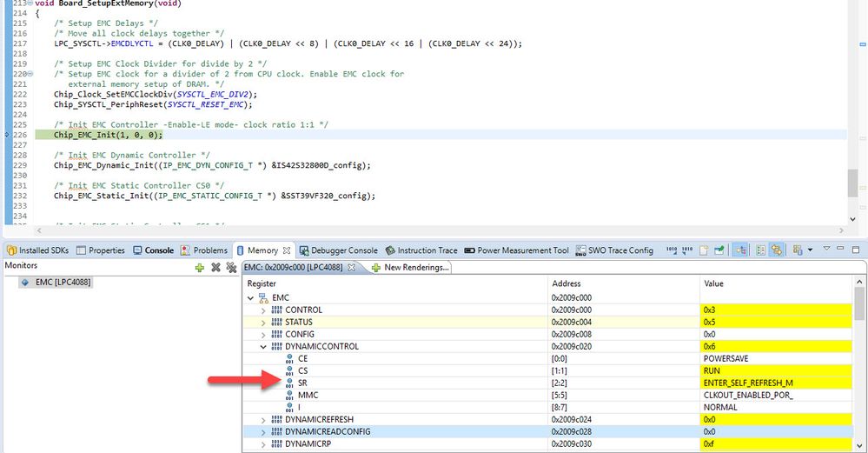Click the CONTROL value 0x3 cell
Screen dimensions: 868x453
pos(776,310)
